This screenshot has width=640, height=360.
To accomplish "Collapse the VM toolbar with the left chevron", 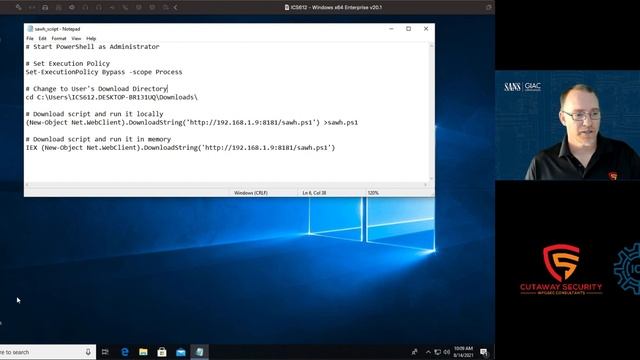I will (x=176, y=7).
